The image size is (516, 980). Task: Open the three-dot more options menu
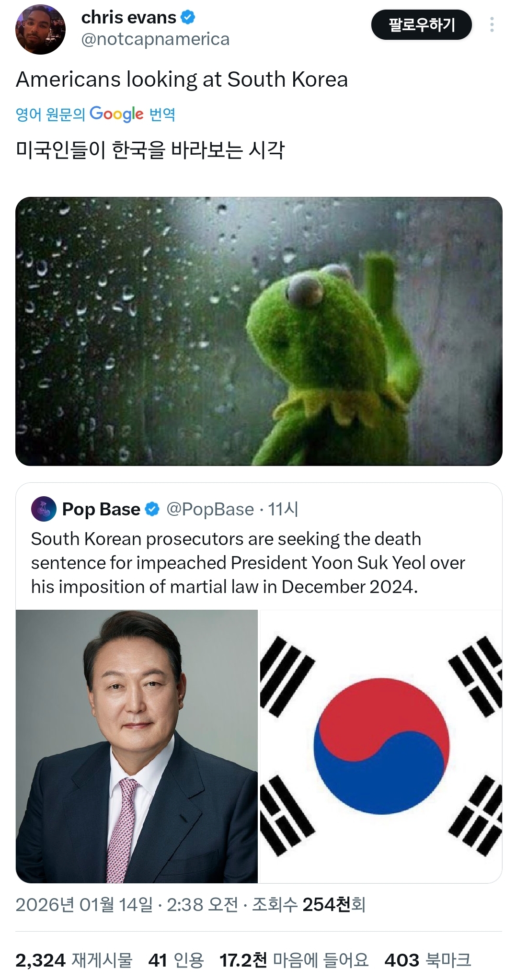(492, 25)
